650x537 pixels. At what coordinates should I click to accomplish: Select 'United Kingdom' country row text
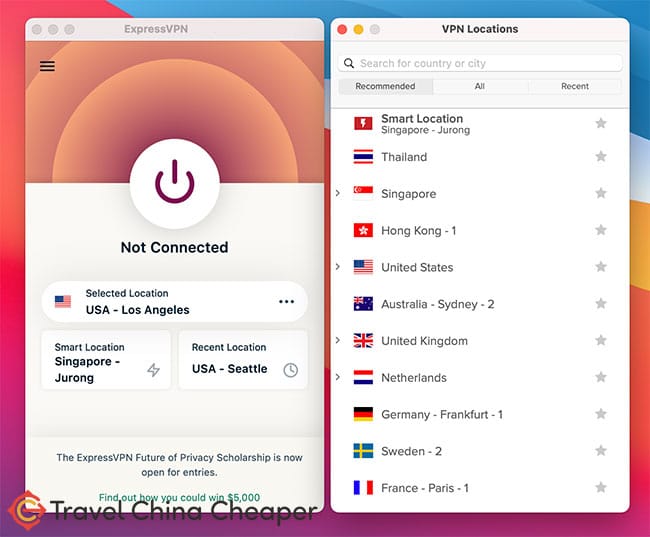click(x=424, y=341)
